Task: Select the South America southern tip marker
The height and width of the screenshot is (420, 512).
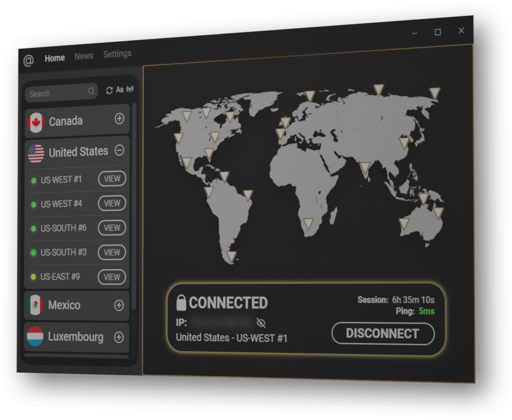Action: click(231, 257)
